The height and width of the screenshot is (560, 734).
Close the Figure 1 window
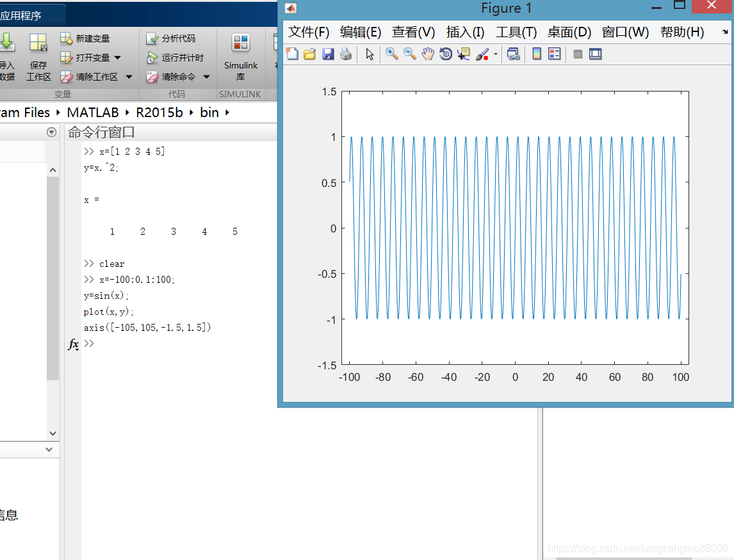point(712,6)
